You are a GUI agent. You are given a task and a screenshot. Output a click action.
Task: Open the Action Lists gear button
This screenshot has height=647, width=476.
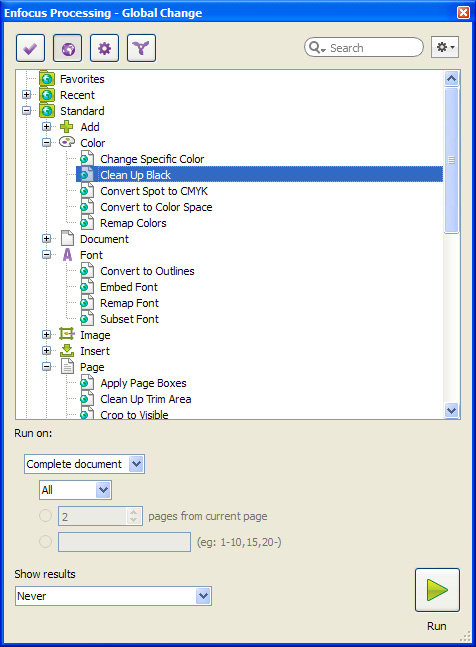(104, 48)
